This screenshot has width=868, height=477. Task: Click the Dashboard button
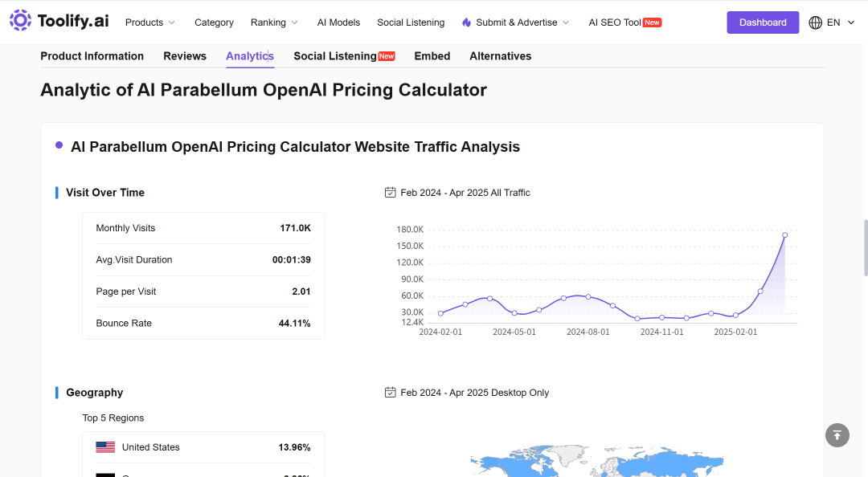763,22
